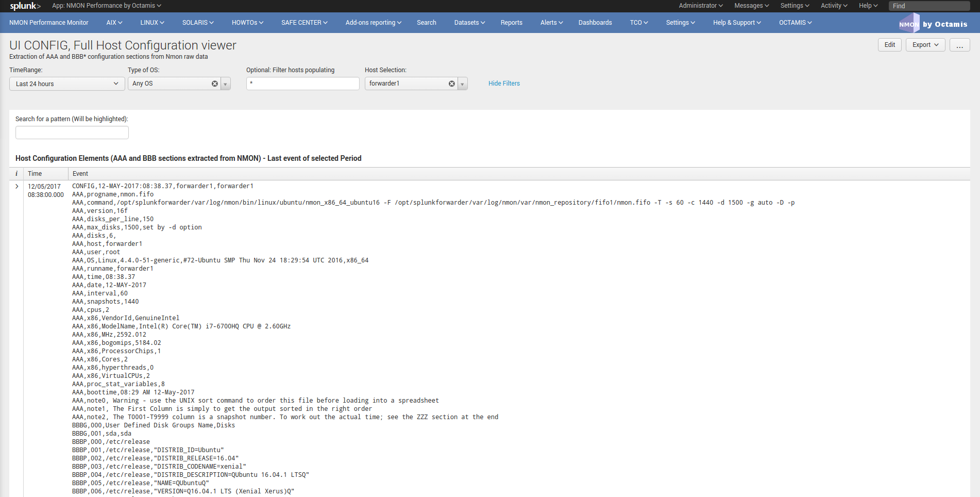Click the NMON by Octamis logo
This screenshot has width=980, height=497.
(x=933, y=24)
